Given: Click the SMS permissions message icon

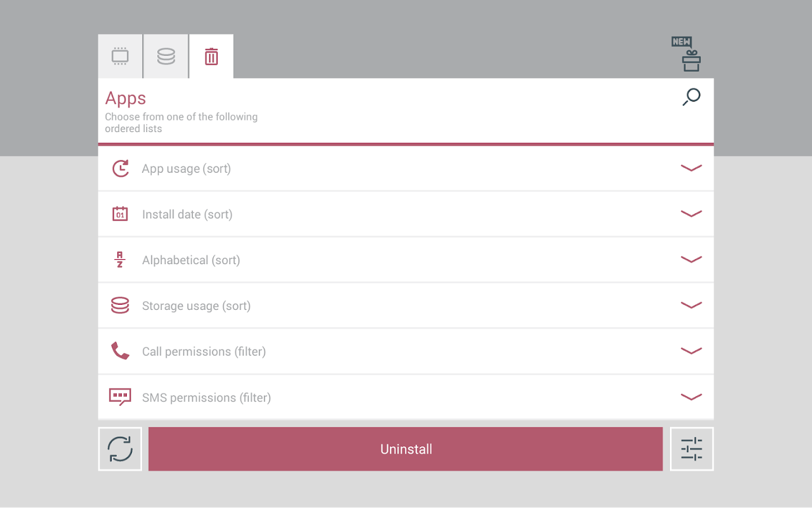Looking at the screenshot, I should point(120,397).
